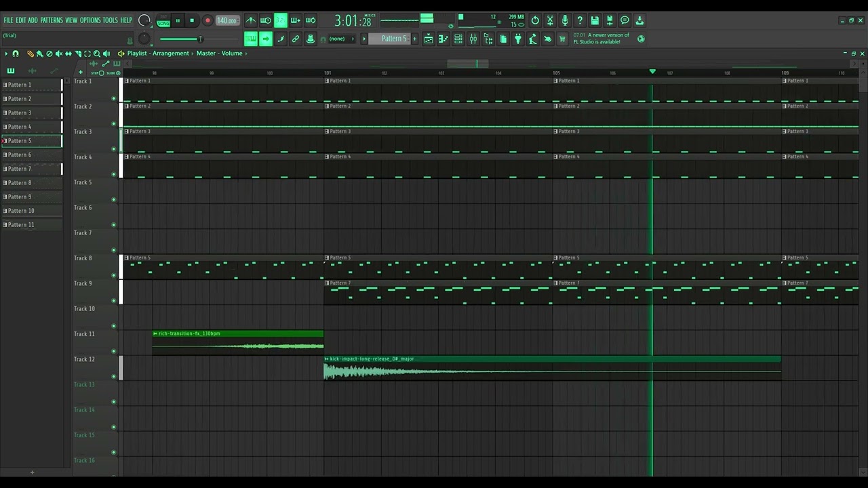
Task: Toggle the magnet snap icon in playlist
Action: [16, 54]
